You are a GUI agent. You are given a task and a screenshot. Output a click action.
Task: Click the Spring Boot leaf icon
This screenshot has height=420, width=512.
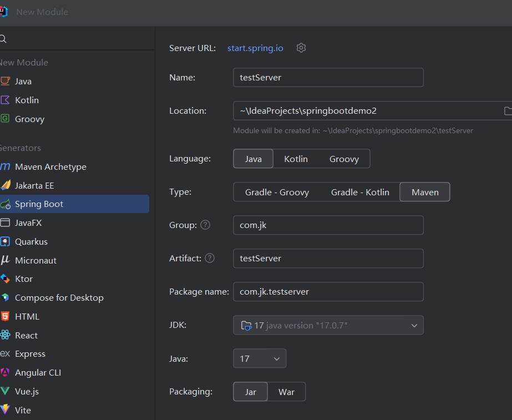point(5,204)
